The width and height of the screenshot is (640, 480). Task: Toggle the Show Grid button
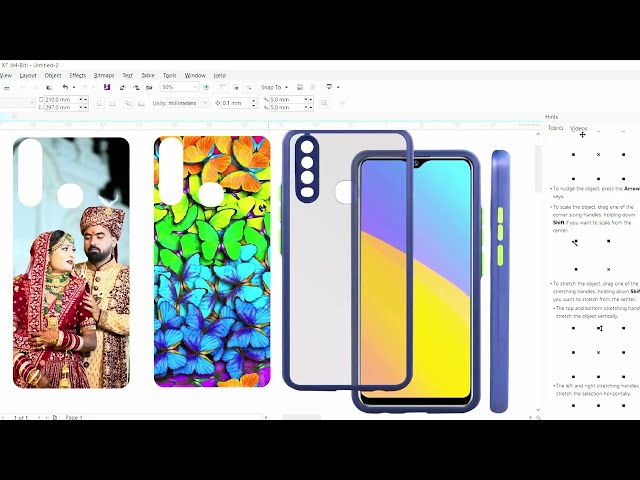[236, 87]
